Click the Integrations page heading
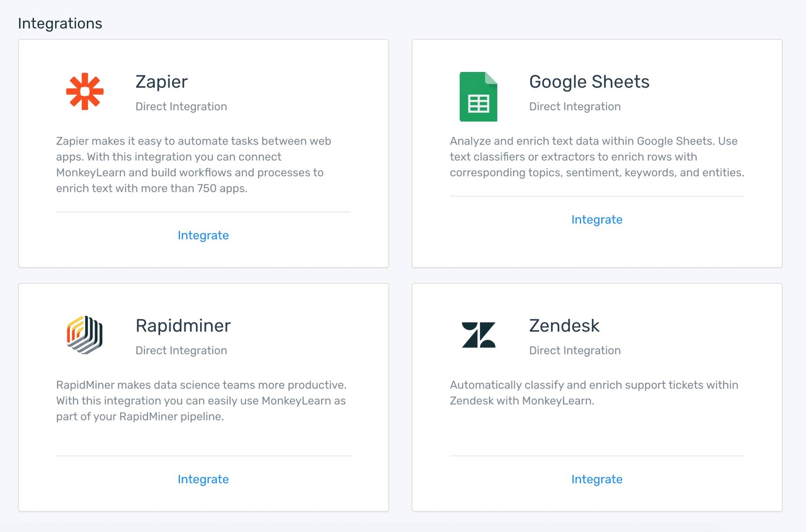This screenshot has height=532, width=806. (60, 23)
